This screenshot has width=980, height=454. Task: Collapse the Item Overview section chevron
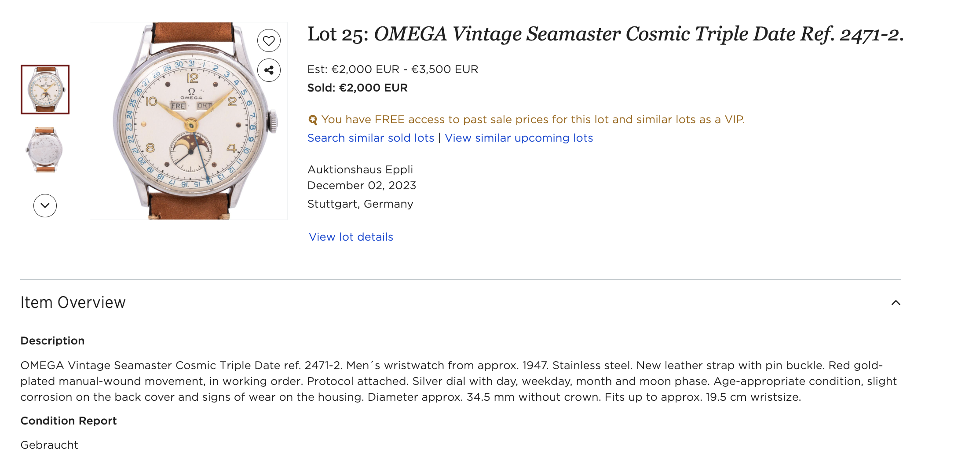coord(896,303)
